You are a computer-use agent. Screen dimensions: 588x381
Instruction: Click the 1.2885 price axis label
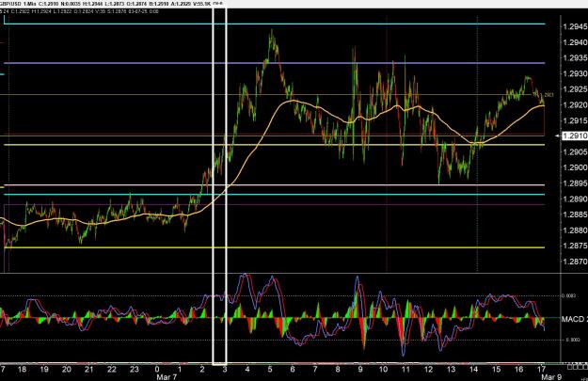click(x=575, y=214)
